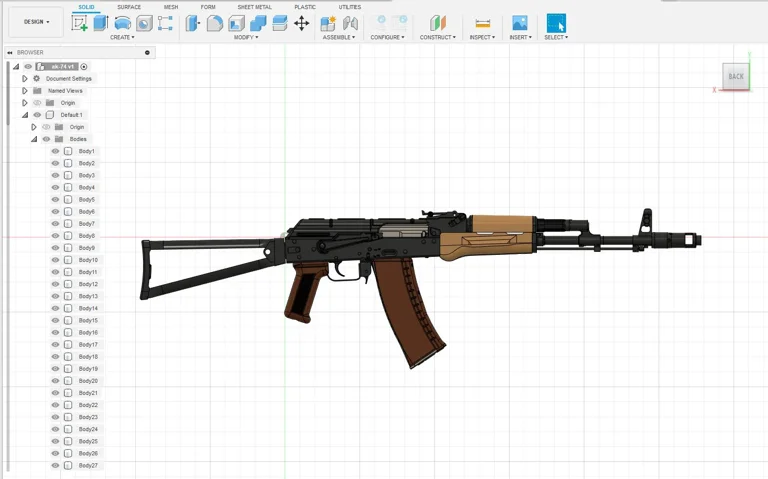Select the Extrude tool in Create group
The image size is (768, 479).
[x=101, y=23]
